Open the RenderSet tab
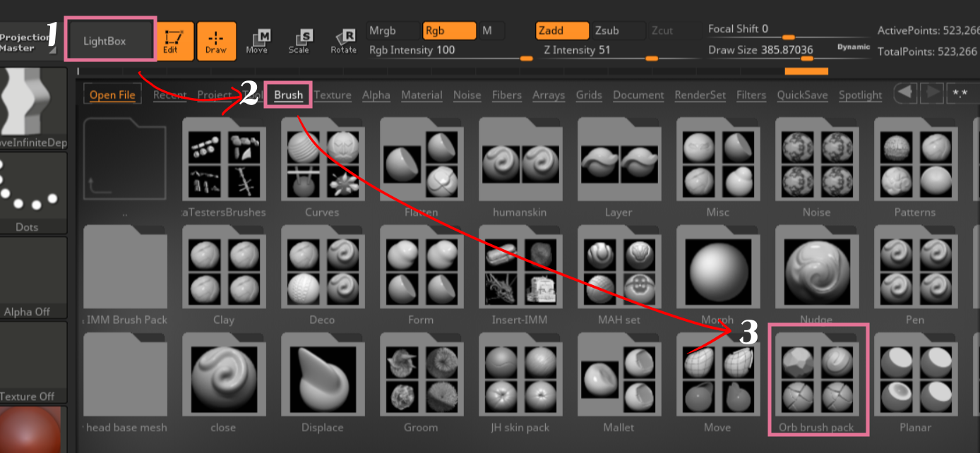 tap(700, 95)
